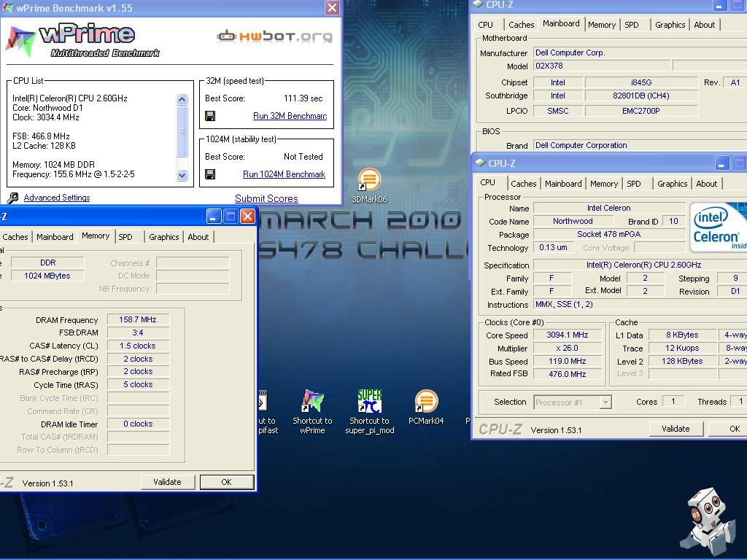Click Manufacturer field Dell Computer Corp.

(x=640, y=52)
